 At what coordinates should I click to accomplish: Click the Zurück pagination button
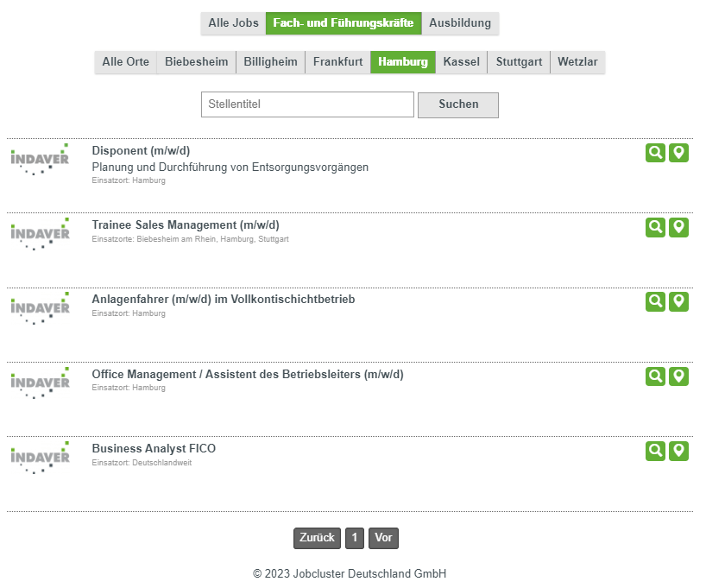click(x=316, y=537)
